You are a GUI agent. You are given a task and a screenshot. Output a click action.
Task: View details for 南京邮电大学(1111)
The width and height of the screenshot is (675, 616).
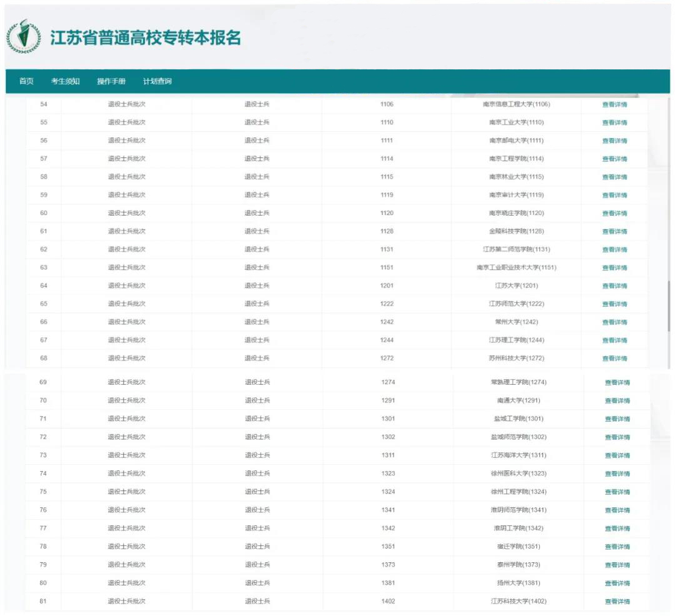[615, 141]
